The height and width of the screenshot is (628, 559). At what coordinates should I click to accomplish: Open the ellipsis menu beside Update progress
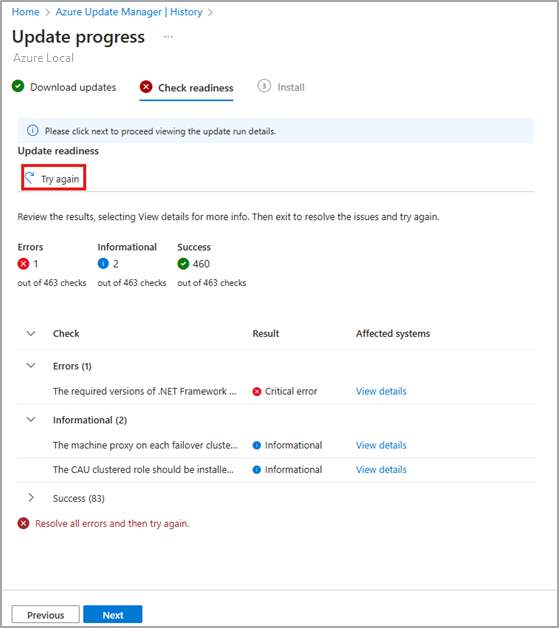tap(168, 37)
